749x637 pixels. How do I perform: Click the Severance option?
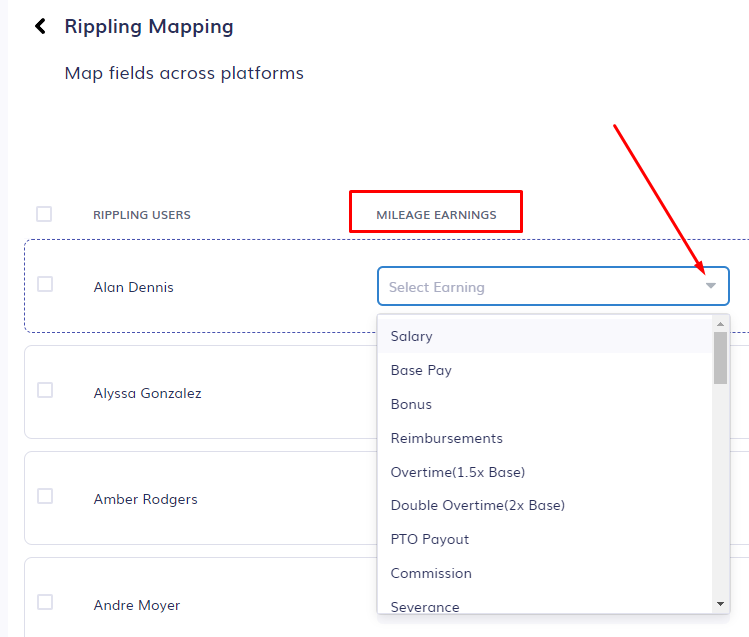point(425,606)
